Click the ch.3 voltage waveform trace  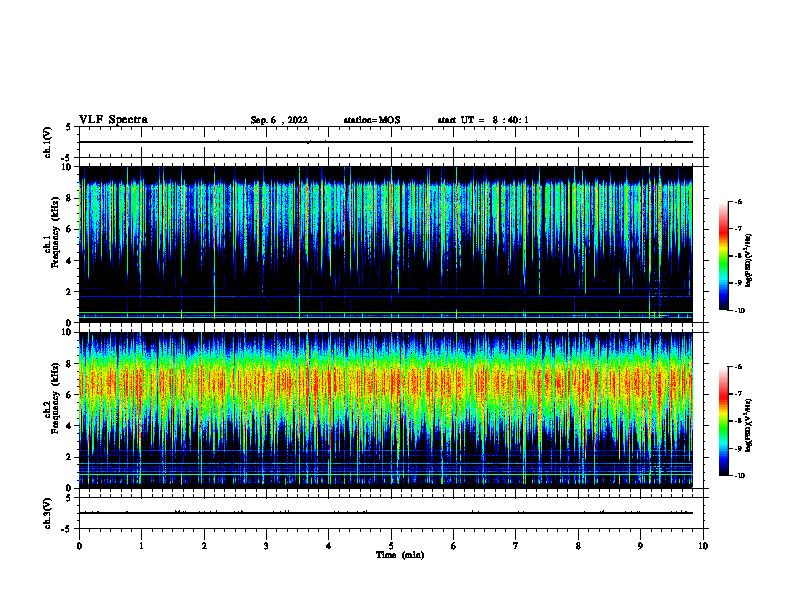(386, 513)
